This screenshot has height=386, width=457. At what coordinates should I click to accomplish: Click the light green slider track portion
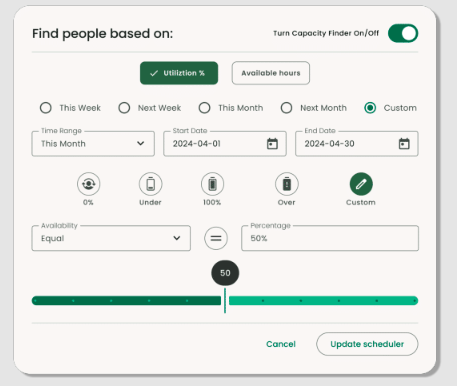(323, 301)
